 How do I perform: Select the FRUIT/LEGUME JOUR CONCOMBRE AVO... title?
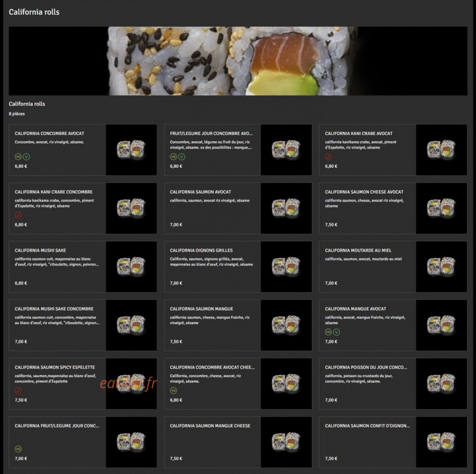point(211,133)
